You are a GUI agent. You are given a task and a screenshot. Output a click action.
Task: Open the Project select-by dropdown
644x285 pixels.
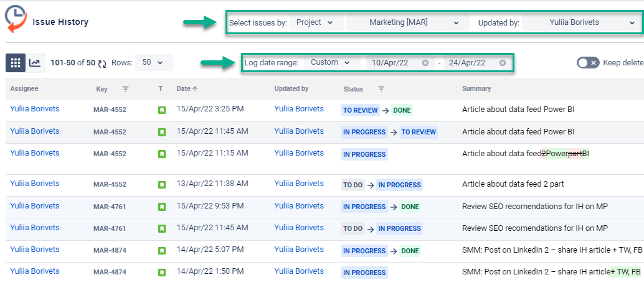pyautogui.click(x=316, y=22)
